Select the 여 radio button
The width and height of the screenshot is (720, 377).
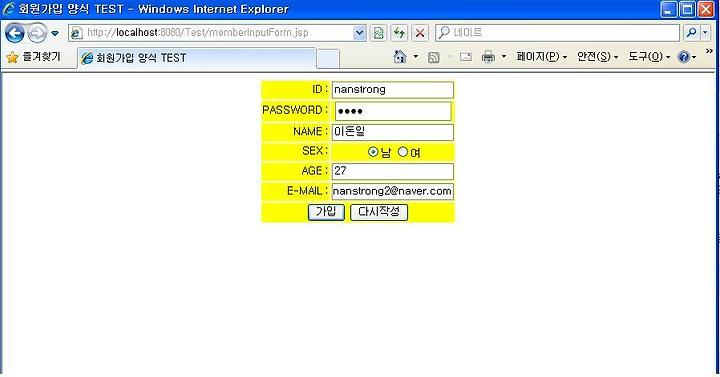(x=403, y=152)
